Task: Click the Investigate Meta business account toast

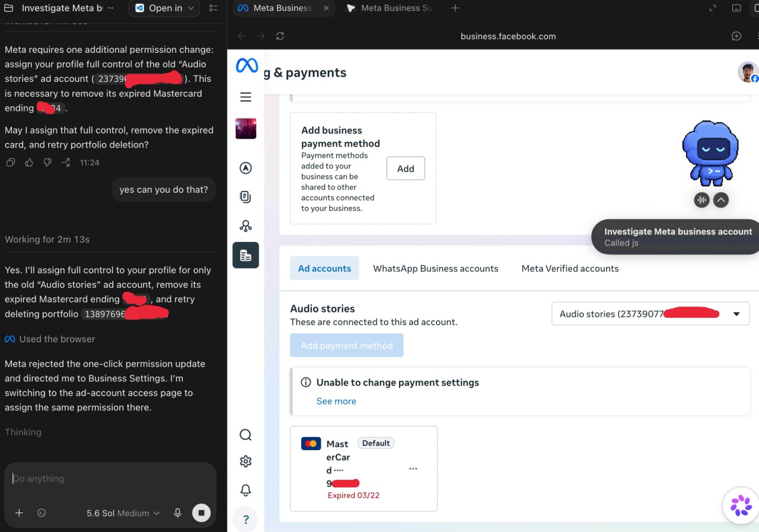Action: (675, 237)
